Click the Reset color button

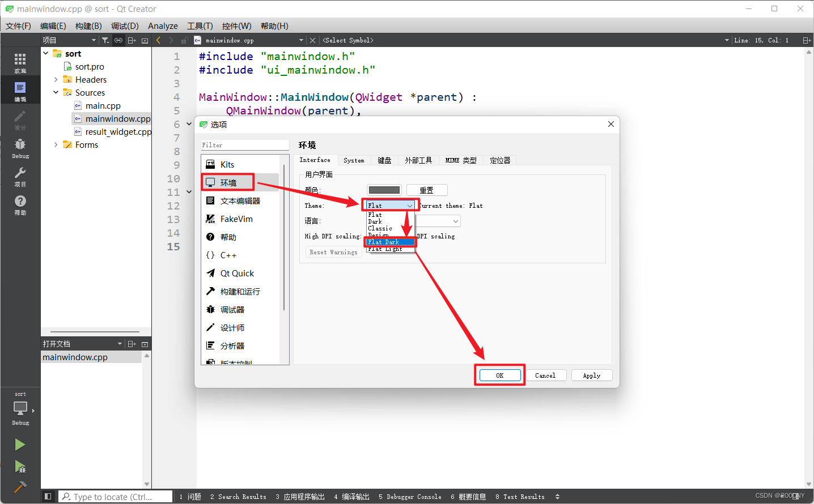pyautogui.click(x=427, y=190)
